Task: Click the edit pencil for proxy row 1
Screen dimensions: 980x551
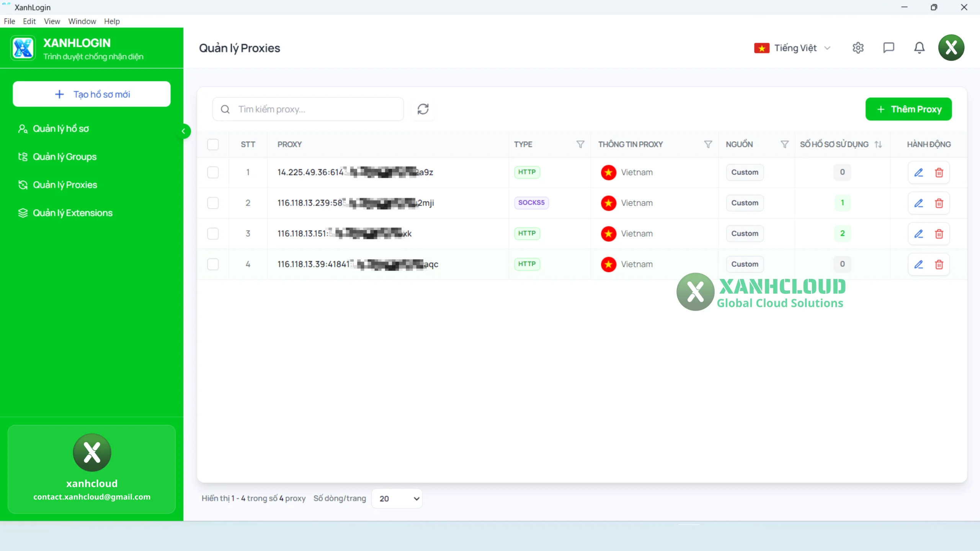Action: point(919,173)
